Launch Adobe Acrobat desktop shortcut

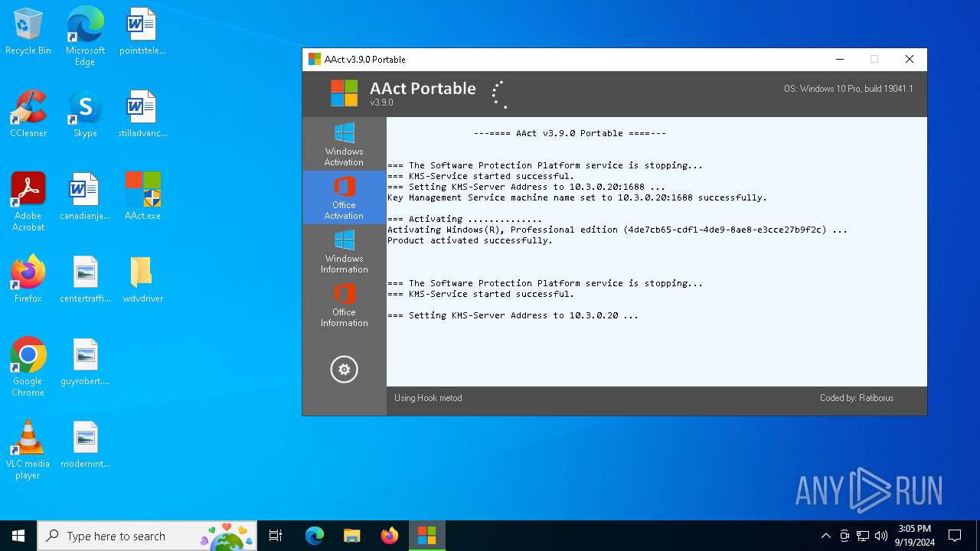coord(28,201)
